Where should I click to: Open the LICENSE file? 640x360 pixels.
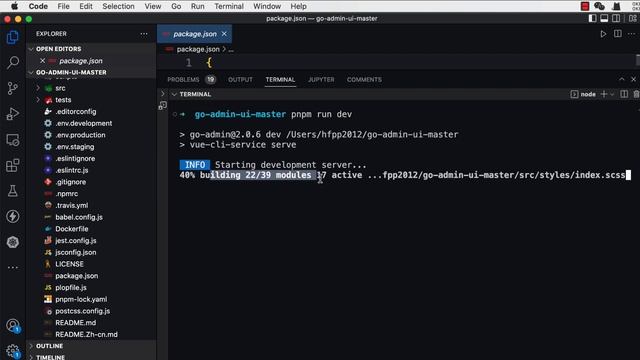(69, 264)
